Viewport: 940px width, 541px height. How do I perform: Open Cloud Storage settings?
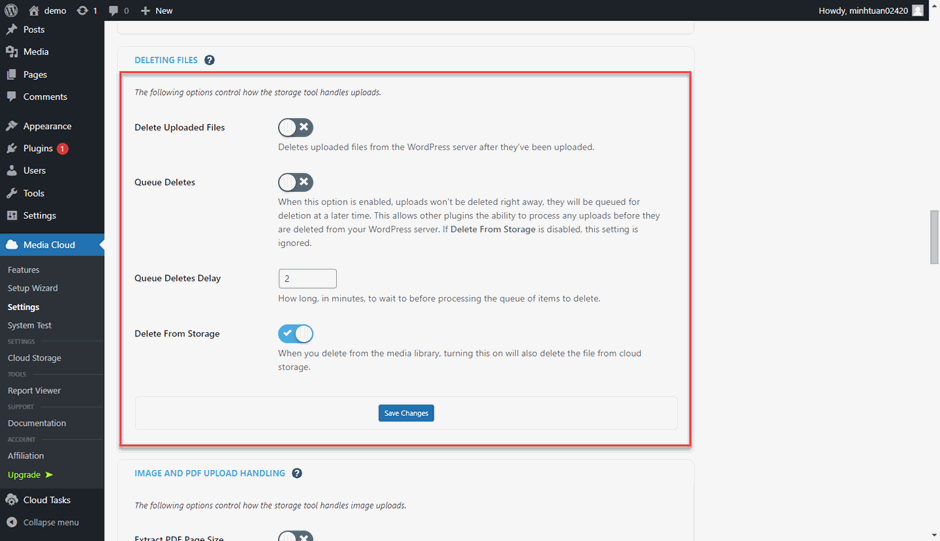coord(34,357)
